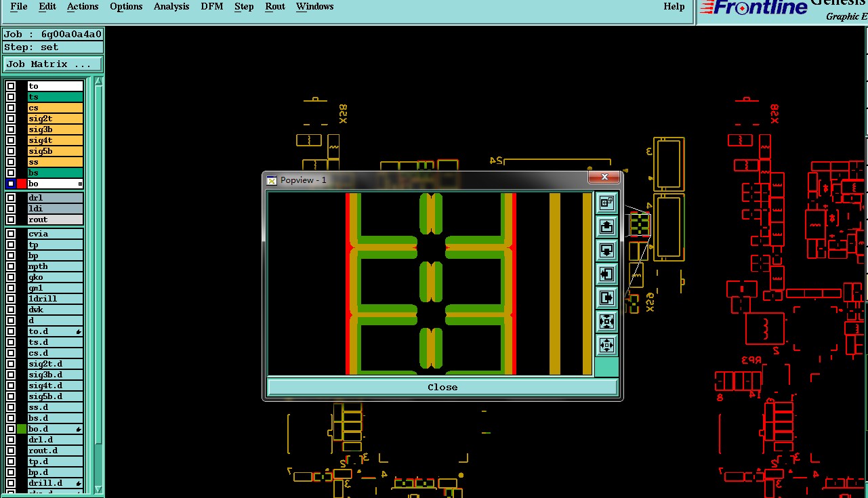Click the Close button in Popview
The width and height of the screenshot is (868, 498).
(x=442, y=388)
